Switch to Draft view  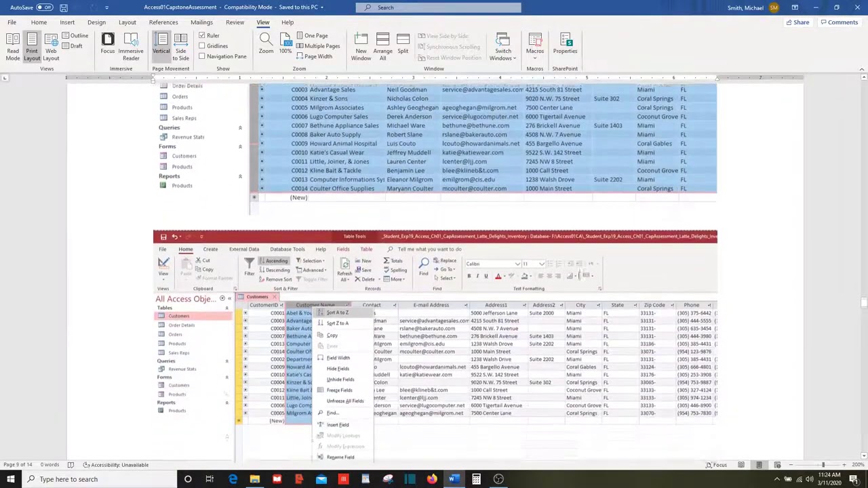72,46
